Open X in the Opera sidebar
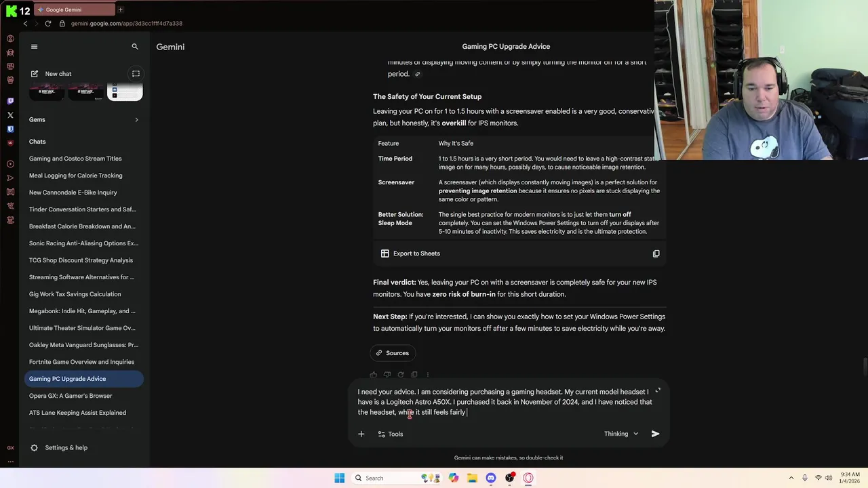 (10, 115)
